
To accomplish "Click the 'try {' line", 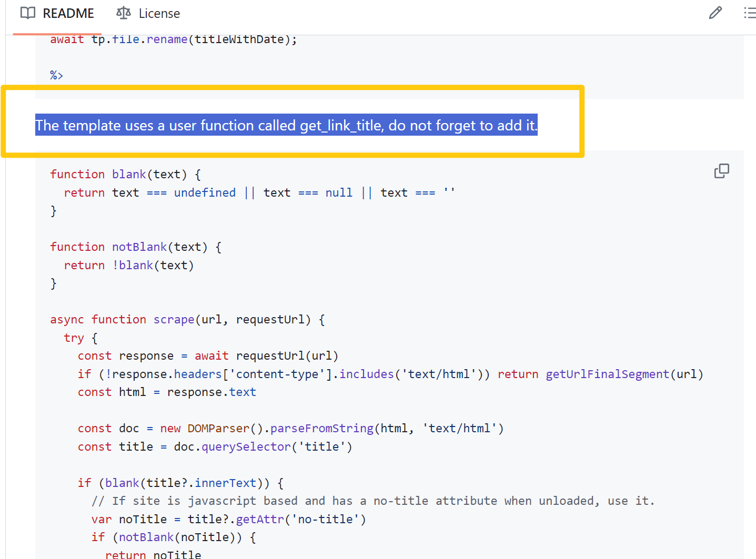I will click(x=80, y=338).
